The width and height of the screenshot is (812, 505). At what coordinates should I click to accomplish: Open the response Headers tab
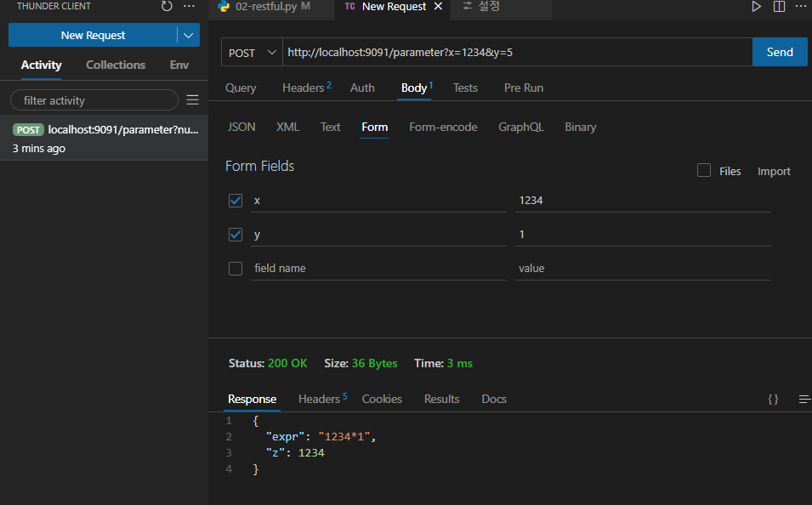pyautogui.click(x=322, y=400)
